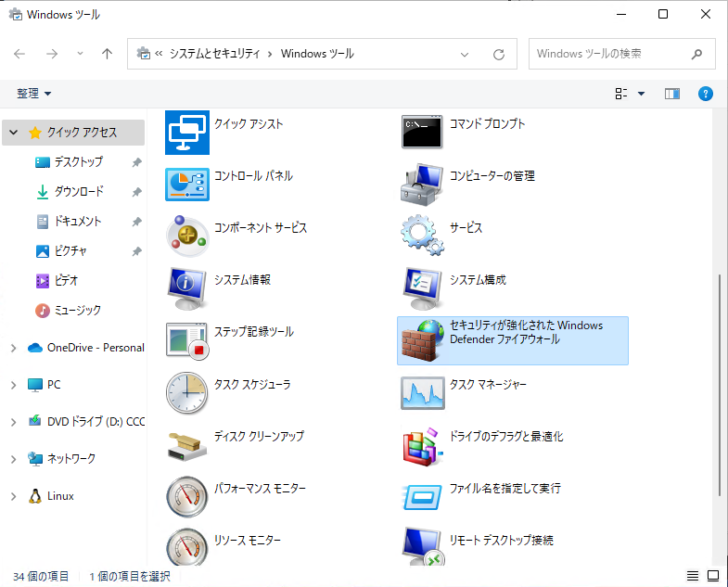
Task: Click the サービス gears icon
Action: (x=422, y=235)
